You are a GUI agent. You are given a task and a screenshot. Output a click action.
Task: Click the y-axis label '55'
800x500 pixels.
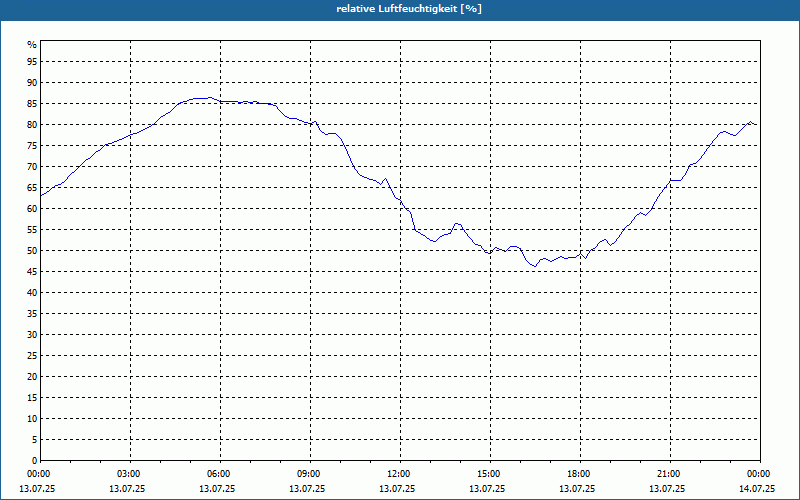(32, 230)
